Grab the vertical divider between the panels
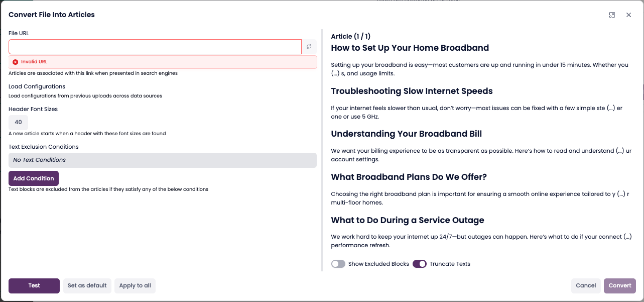Viewport: 644px width, 302px height. [322, 151]
